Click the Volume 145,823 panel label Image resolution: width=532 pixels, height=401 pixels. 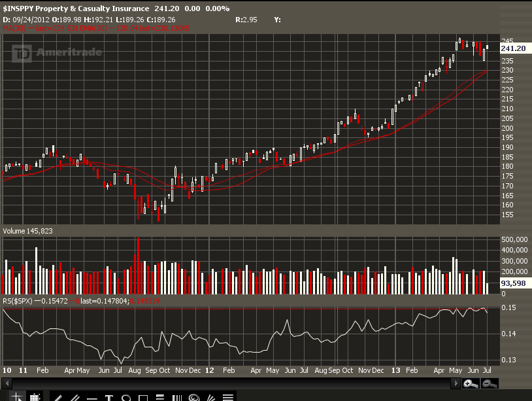click(28, 231)
